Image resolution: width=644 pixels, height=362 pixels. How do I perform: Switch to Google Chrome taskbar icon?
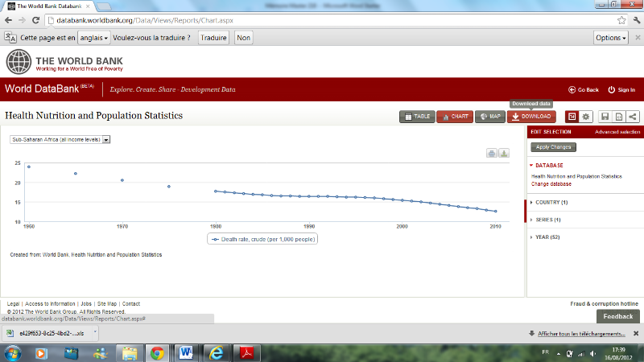(x=157, y=353)
